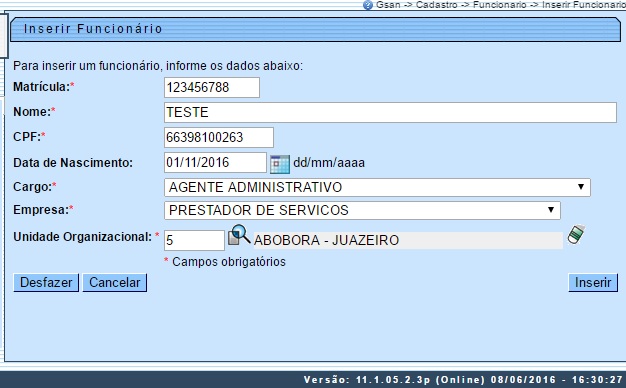The image size is (626, 388).
Task: Click the Nome label
Action: pos(32,112)
